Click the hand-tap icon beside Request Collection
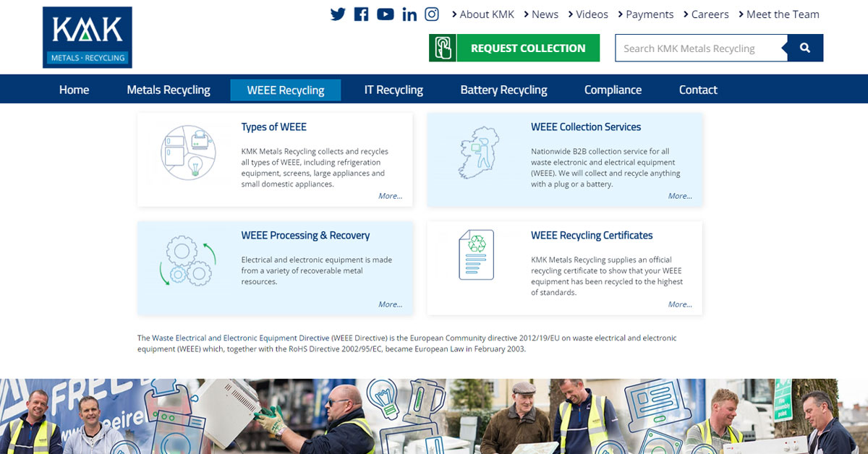 pyautogui.click(x=443, y=48)
